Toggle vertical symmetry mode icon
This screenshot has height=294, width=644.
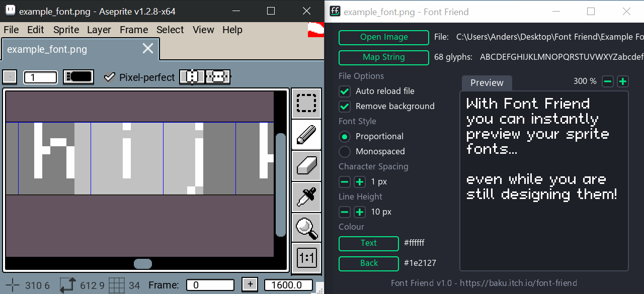pos(192,77)
